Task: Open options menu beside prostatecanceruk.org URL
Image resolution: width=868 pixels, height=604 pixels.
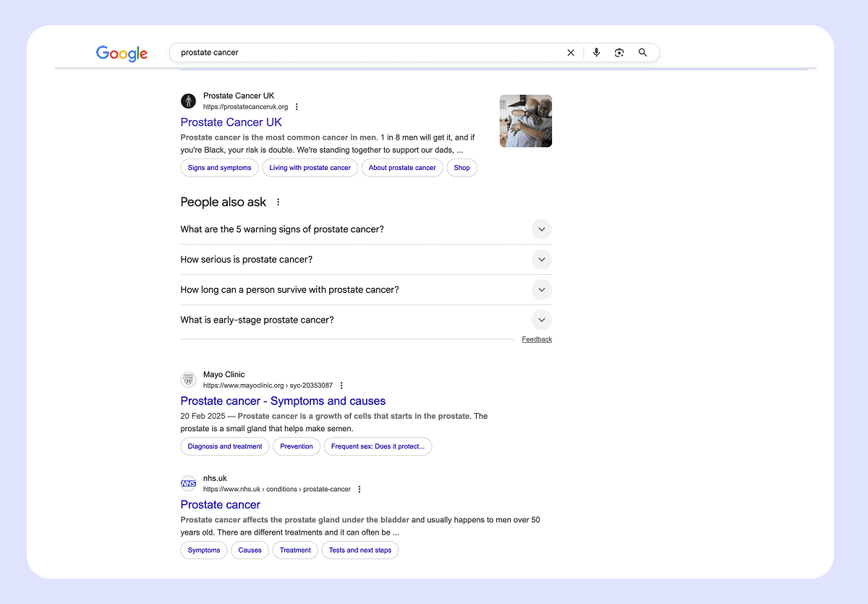Action: click(x=297, y=107)
